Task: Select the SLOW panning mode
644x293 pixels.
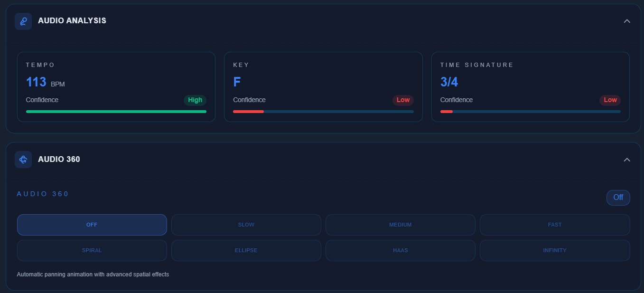Action: coord(246,225)
